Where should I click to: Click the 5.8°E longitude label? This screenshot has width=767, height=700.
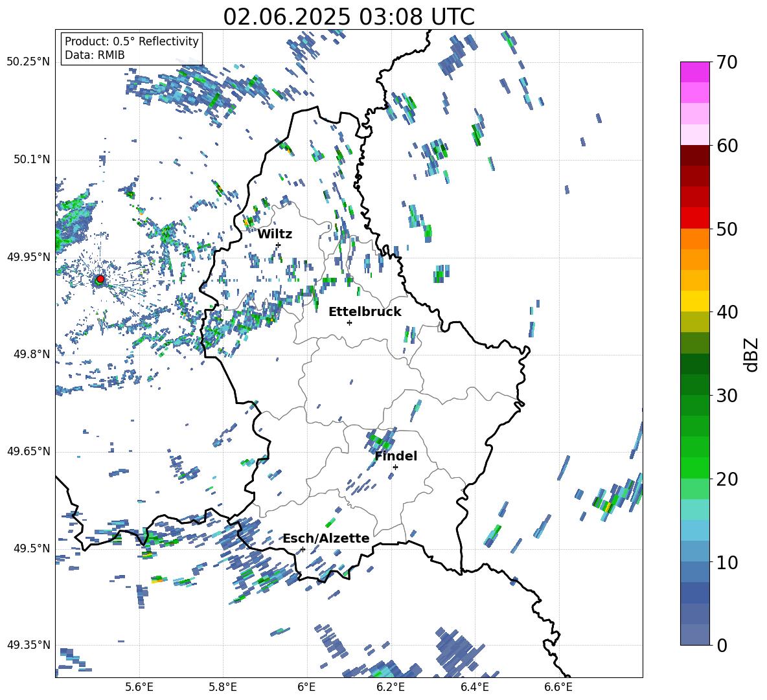tap(223, 687)
